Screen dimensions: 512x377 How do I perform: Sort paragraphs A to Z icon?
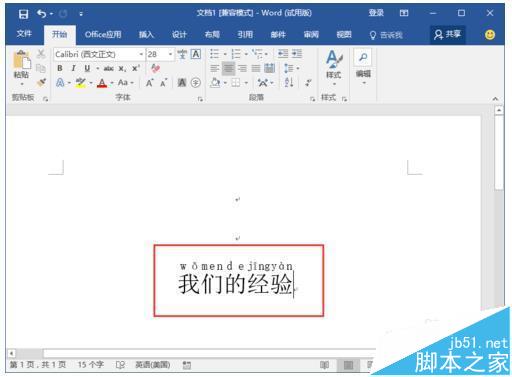(289, 82)
